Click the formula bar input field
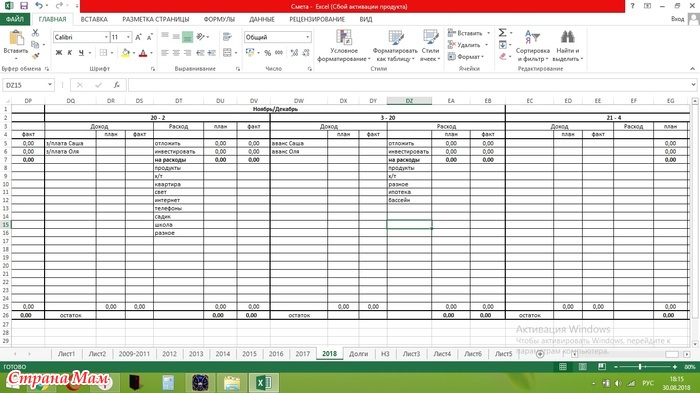 click(x=408, y=85)
